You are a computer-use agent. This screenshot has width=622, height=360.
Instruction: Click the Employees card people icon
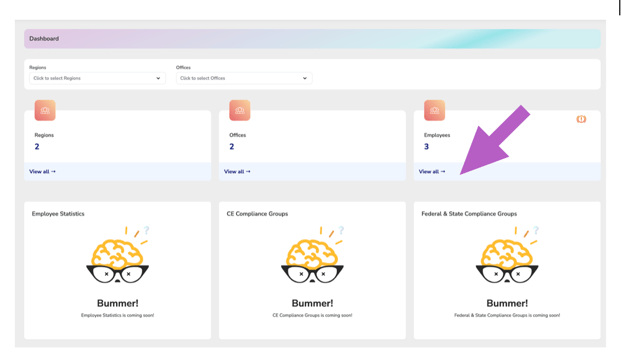[434, 110]
